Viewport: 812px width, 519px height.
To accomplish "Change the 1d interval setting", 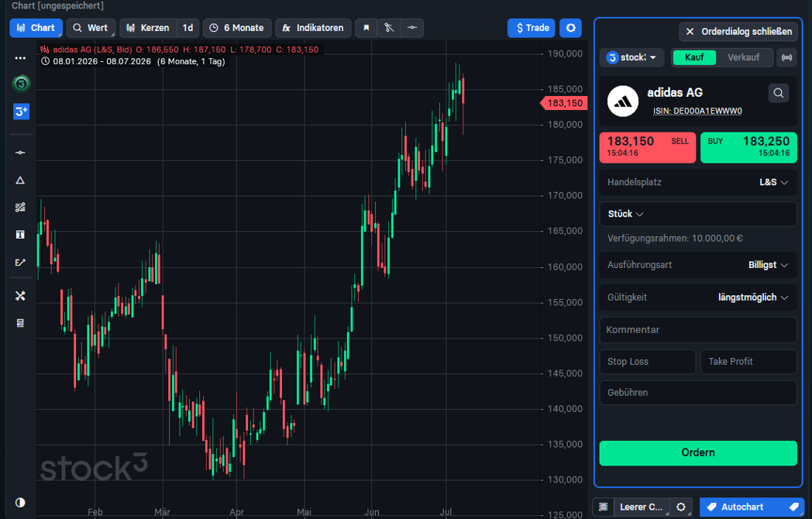I will [188, 28].
